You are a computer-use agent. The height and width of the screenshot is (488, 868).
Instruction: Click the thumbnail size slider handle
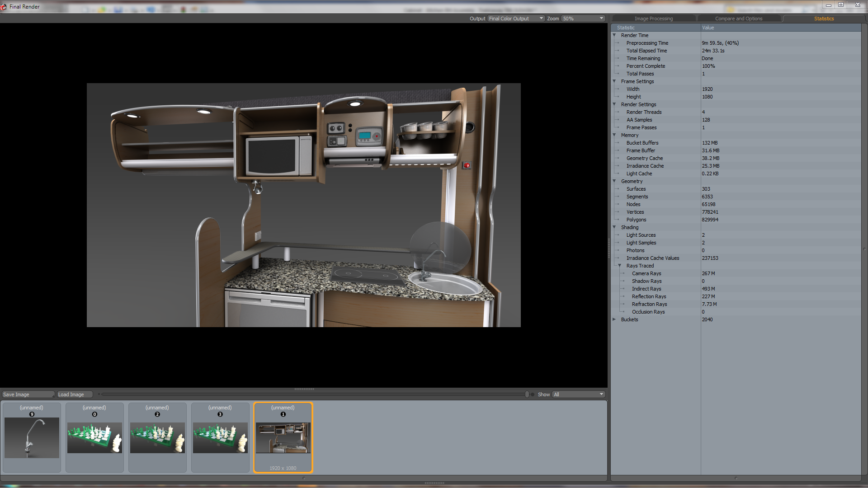527,394
